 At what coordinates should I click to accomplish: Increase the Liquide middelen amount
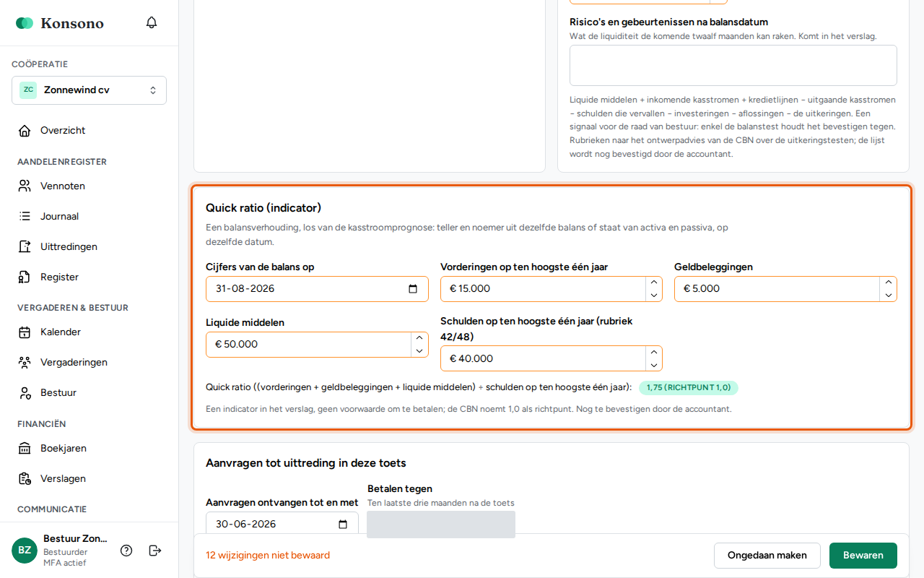[x=419, y=338]
